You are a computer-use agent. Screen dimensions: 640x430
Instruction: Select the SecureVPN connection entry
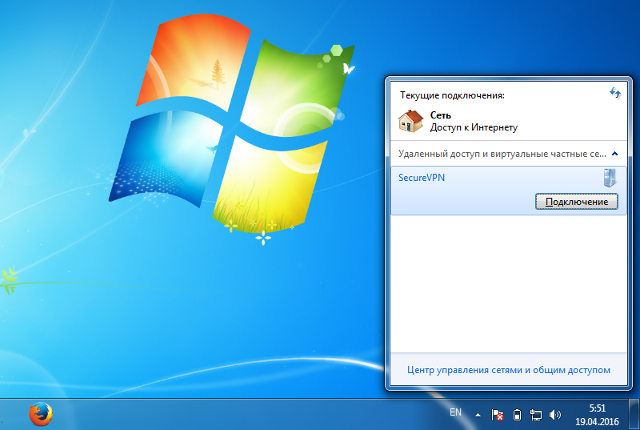click(509, 191)
